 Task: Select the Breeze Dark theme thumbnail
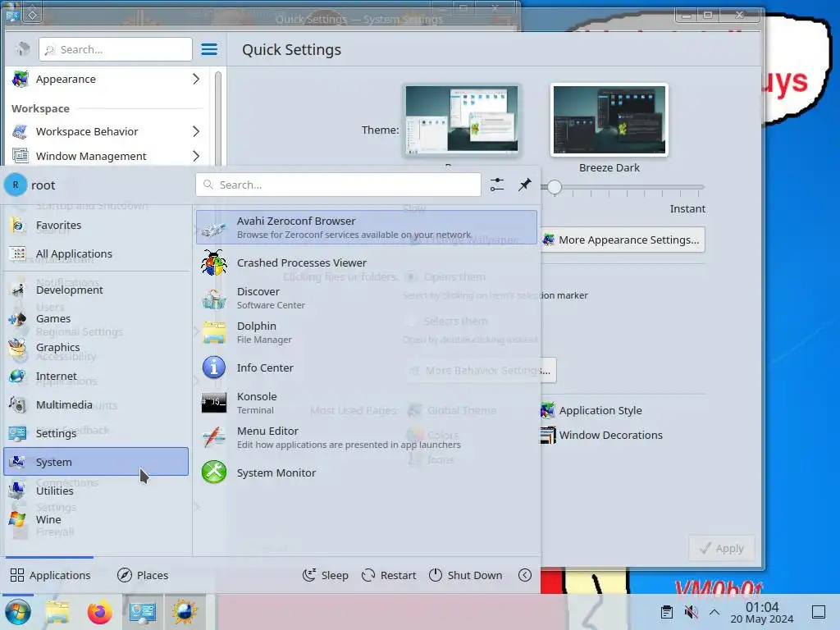[609, 120]
